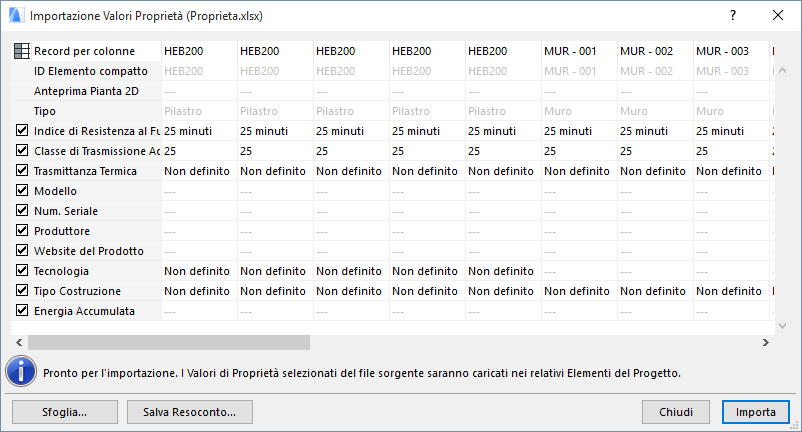This screenshot has height=432, width=802.
Task: Open the Sfoglia file browser
Action: coord(64,411)
